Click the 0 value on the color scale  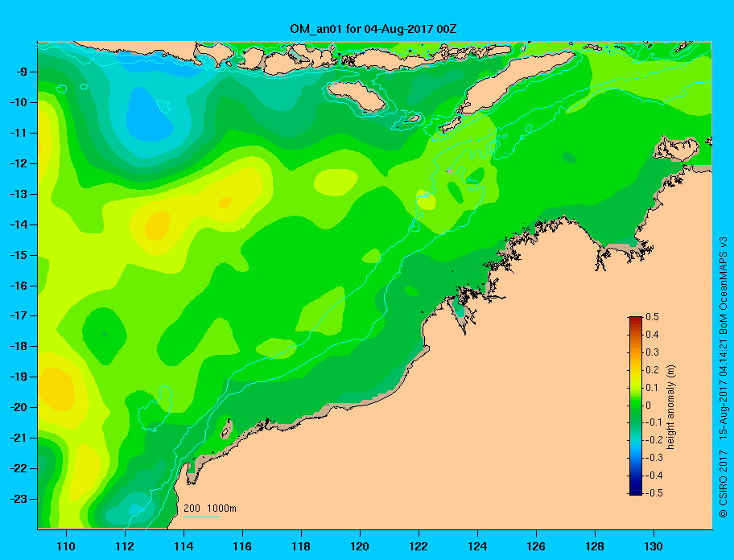tap(649, 406)
